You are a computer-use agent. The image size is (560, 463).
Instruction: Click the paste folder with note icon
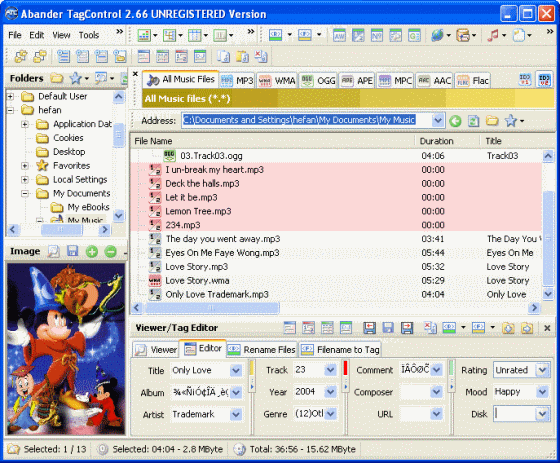point(242,56)
